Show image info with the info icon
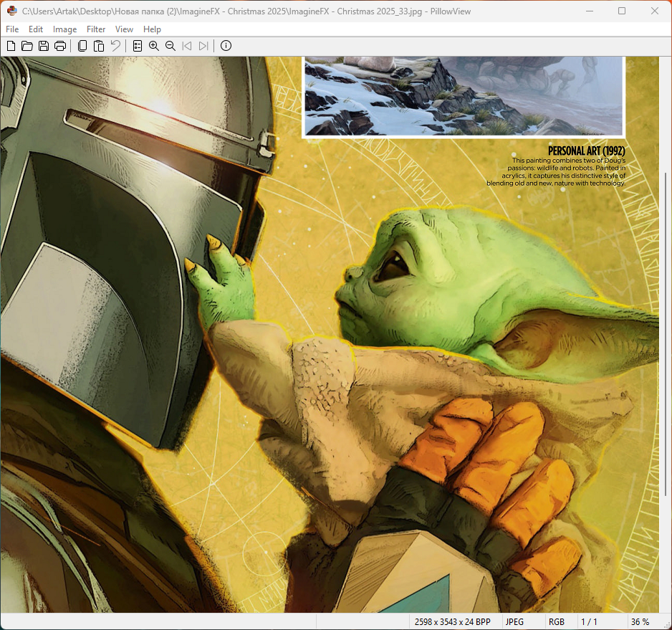Image resolution: width=672 pixels, height=630 pixels. pyautogui.click(x=226, y=46)
